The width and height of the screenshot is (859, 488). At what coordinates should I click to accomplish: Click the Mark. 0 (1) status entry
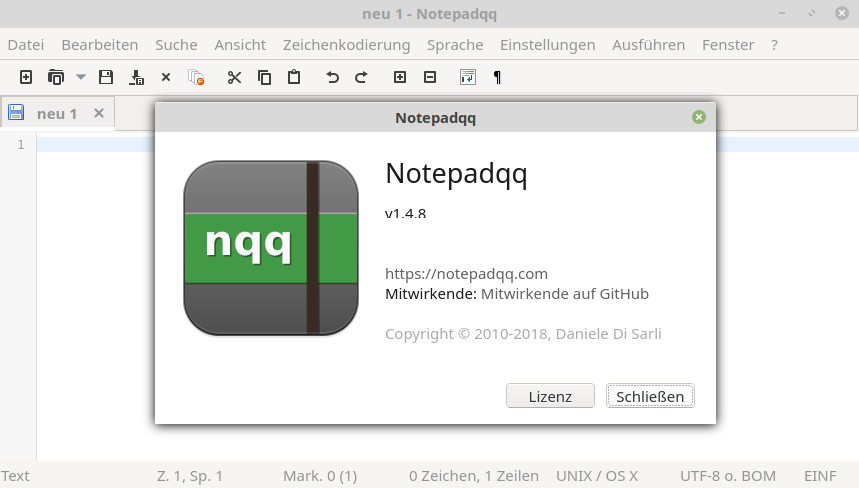[320, 476]
